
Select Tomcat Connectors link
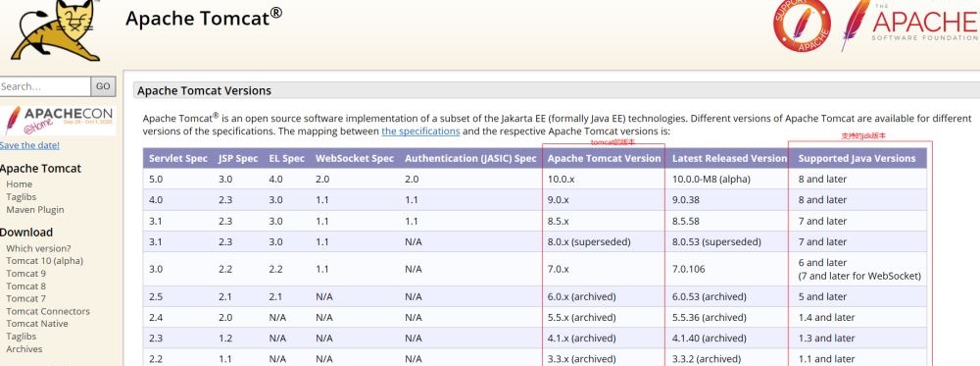click(48, 311)
